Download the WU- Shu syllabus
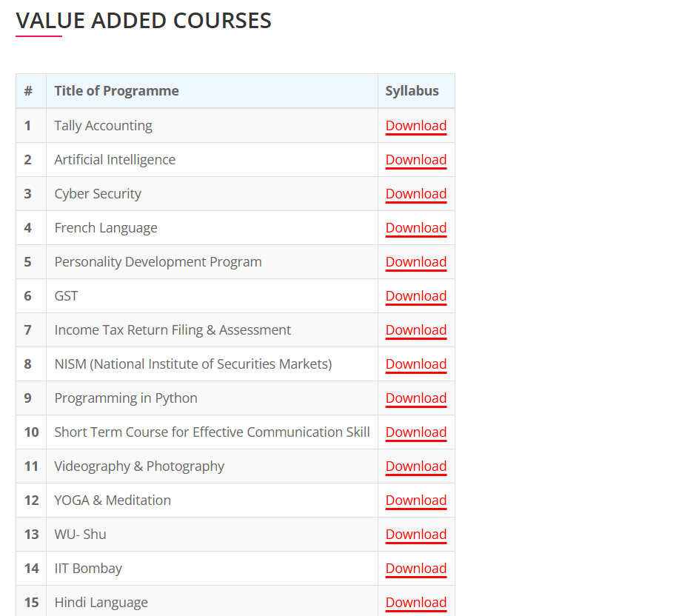 point(415,534)
